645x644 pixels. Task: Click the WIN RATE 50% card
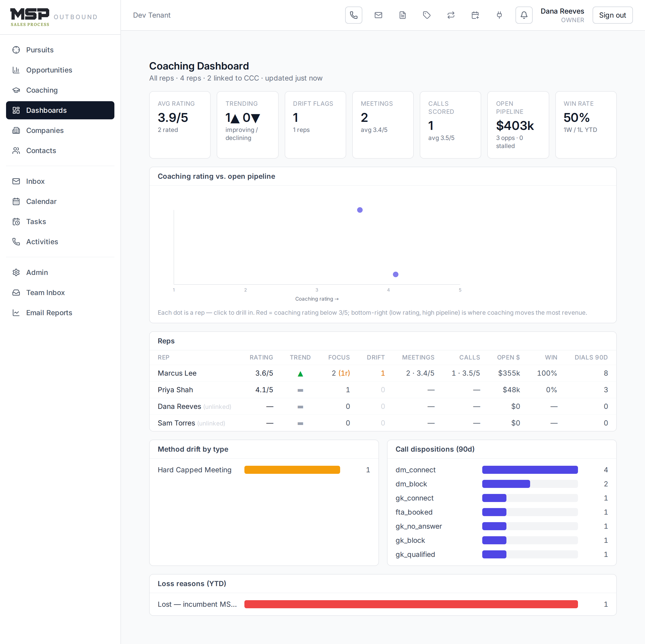586,125
